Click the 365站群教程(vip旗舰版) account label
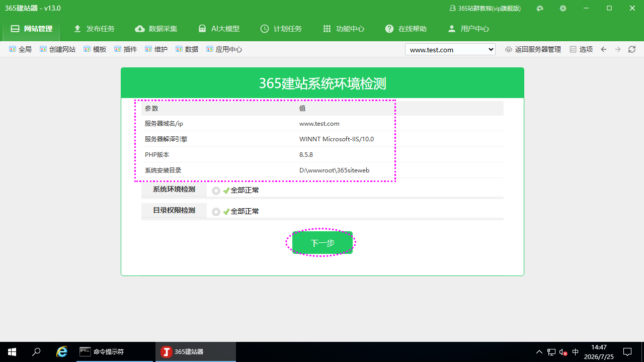The image size is (644, 362). (485, 9)
